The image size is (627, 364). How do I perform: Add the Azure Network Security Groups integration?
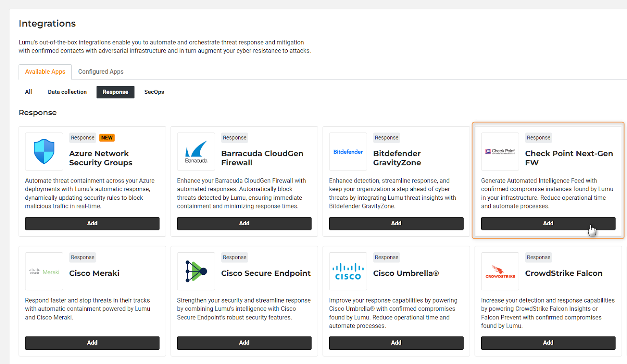tap(92, 223)
